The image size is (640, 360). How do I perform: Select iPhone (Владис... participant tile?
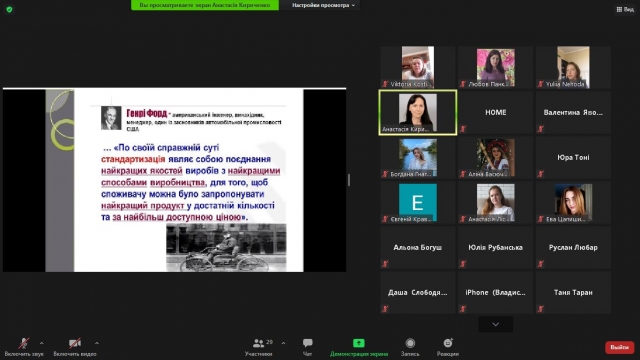496,293
